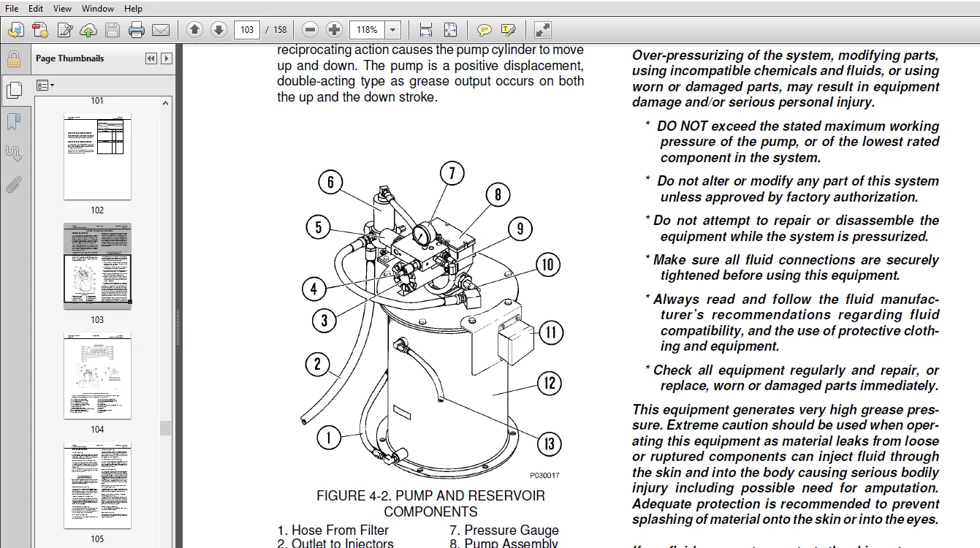Screen dimensions: 980x548
Task: Click the zoom percentage field 118%
Action: [368, 30]
